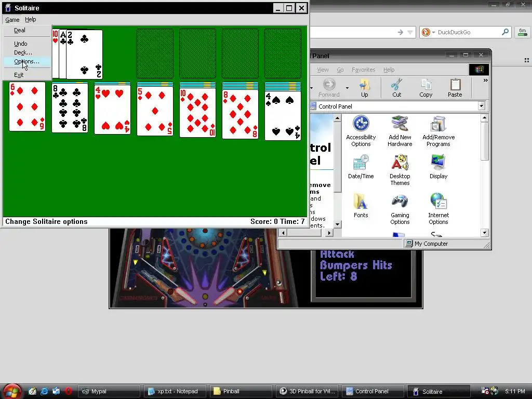The height and width of the screenshot is (399, 532).
Task: Open the Control Panel address bar dropdown
Action: (481, 106)
